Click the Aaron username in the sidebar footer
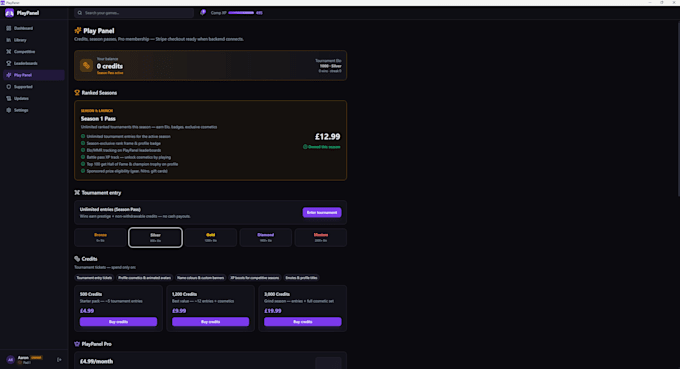The image size is (680, 369). pos(23,358)
